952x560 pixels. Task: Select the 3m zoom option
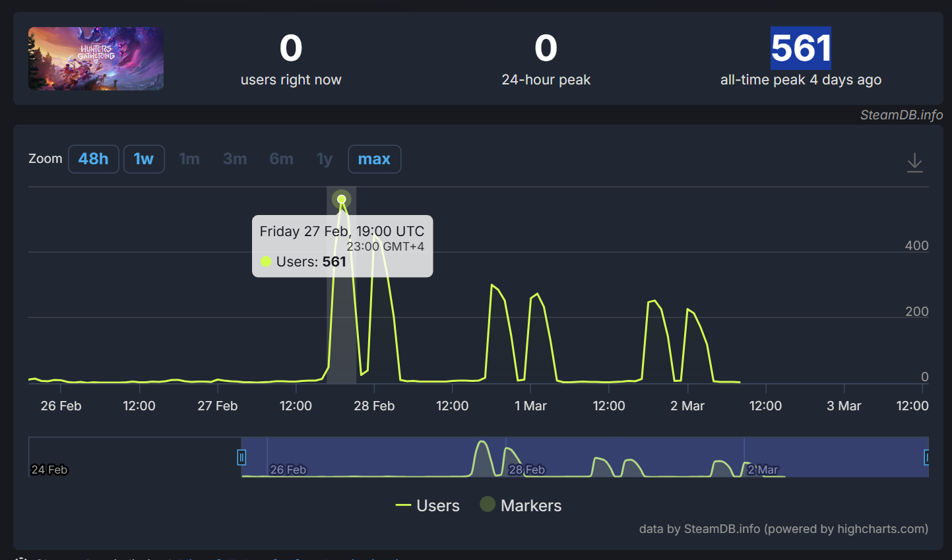click(235, 159)
